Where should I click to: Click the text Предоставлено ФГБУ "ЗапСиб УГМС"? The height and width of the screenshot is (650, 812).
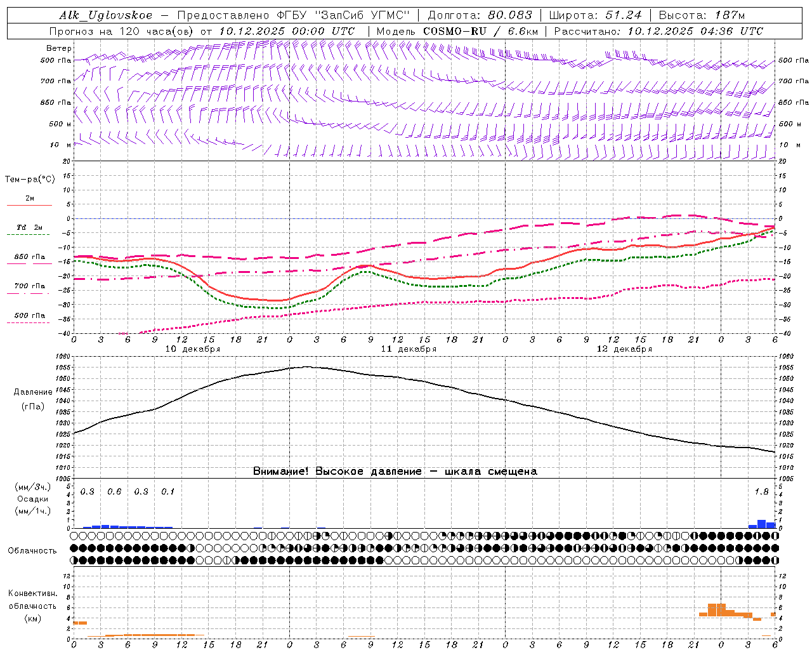pyautogui.click(x=294, y=15)
